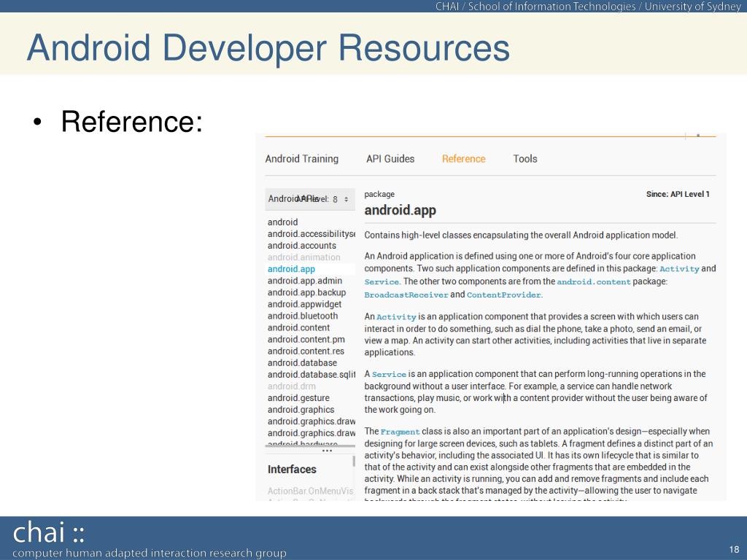Open android.accessibilityservice package entry
This screenshot has height=560, width=747.
tap(311, 234)
